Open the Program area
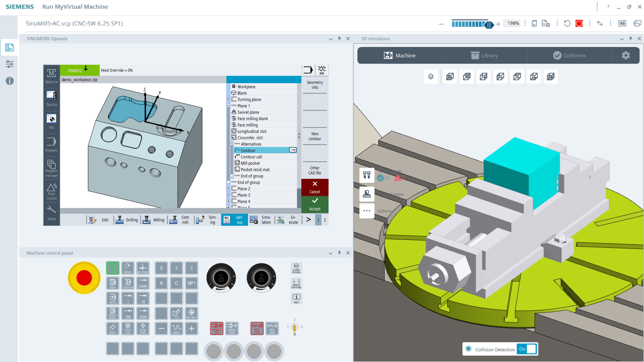This screenshot has height=362, width=644. coord(51,145)
